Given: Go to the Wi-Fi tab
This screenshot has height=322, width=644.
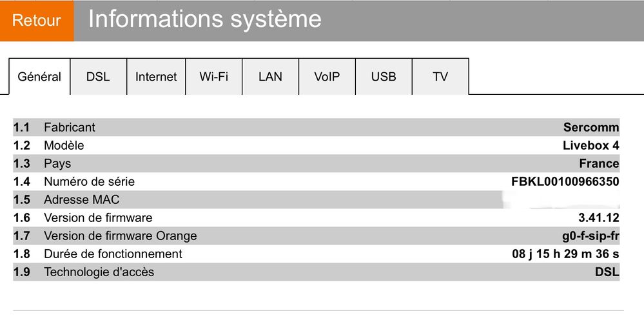Looking at the screenshot, I should tap(213, 77).
